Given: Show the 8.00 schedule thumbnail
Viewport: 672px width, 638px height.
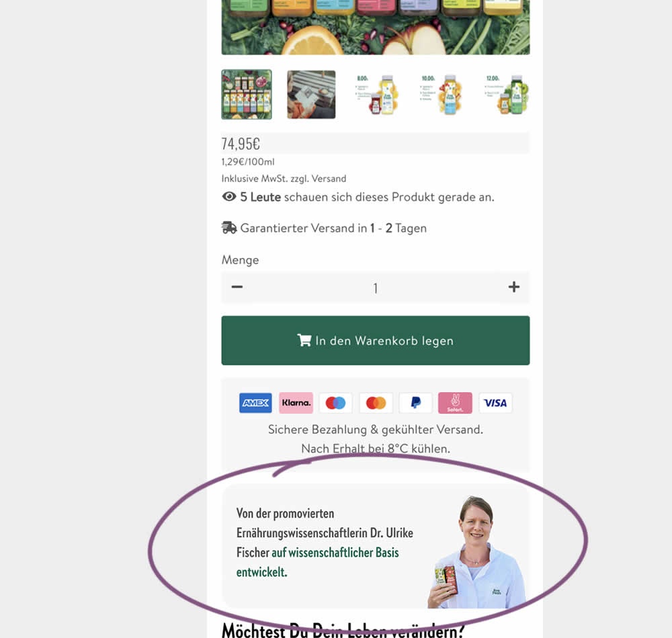Looking at the screenshot, I should pos(376,94).
